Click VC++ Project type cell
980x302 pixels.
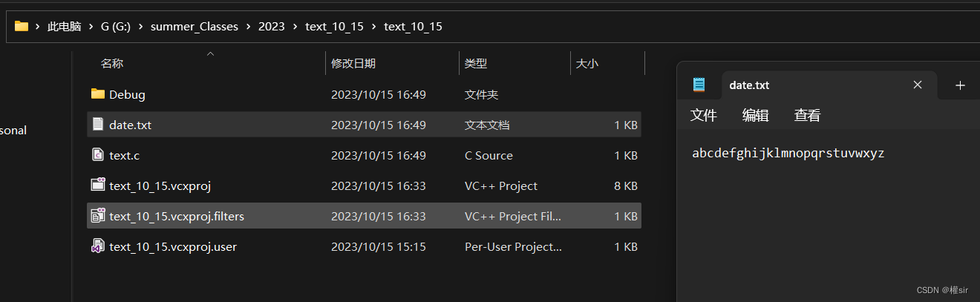tap(501, 186)
